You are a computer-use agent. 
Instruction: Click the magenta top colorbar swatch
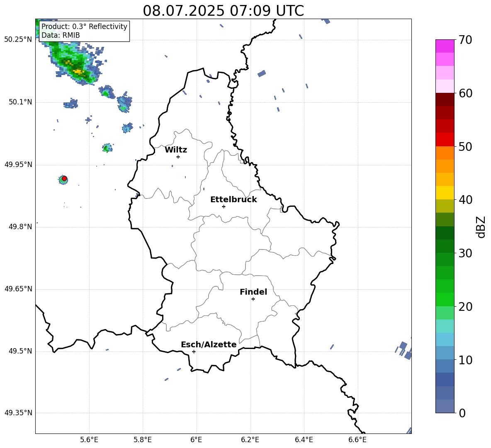coord(445,46)
